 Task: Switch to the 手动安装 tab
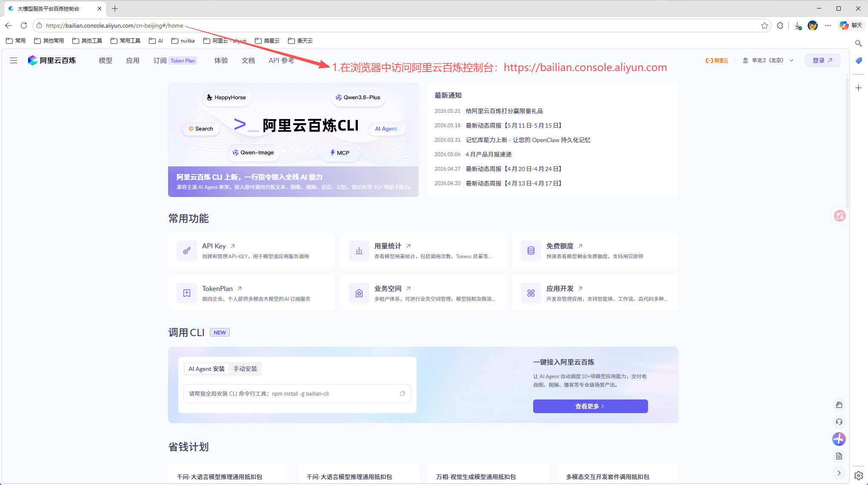[245, 369]
